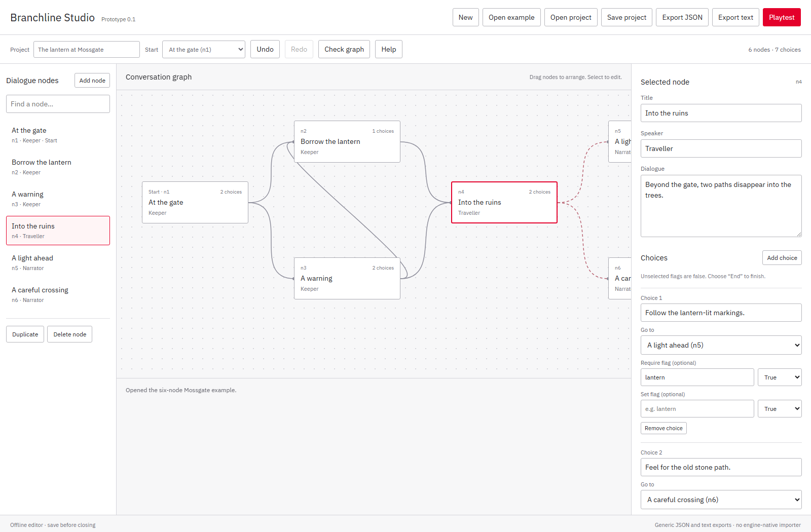Export the project as JSON
The width and height of the screenshot is (811, 532).
point(682,17)
